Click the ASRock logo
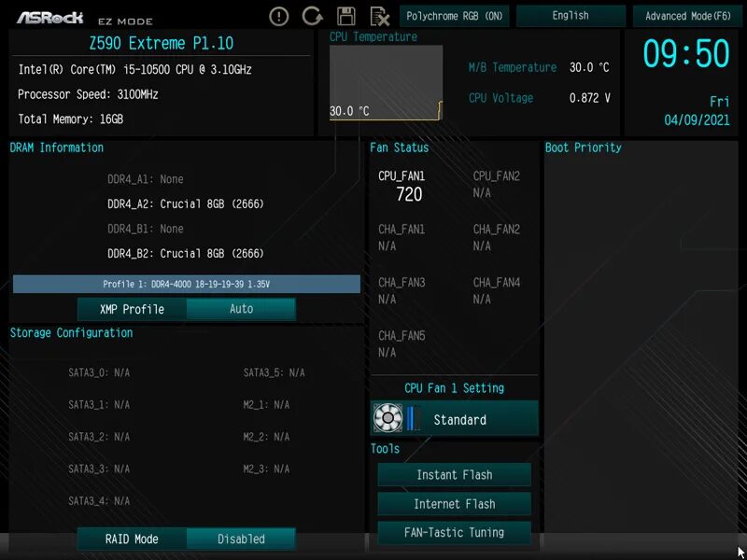747x560 pixels. (x=50, y=18)
